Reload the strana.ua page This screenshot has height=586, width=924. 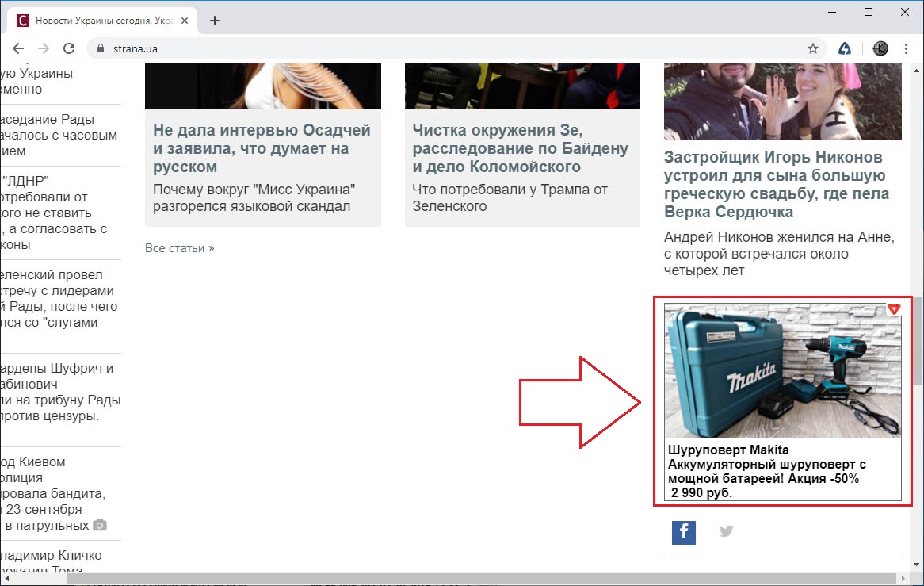coord(69,48)
